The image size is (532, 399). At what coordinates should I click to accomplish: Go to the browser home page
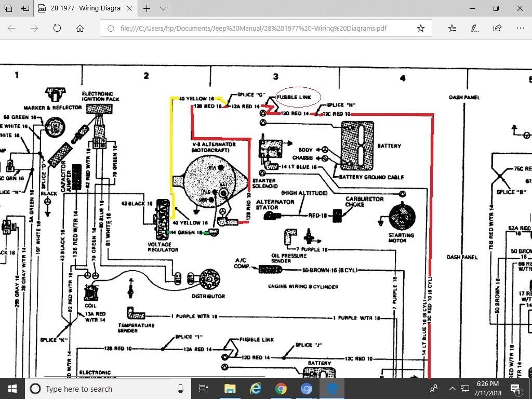pyautogui.click(x=79, y=28)
